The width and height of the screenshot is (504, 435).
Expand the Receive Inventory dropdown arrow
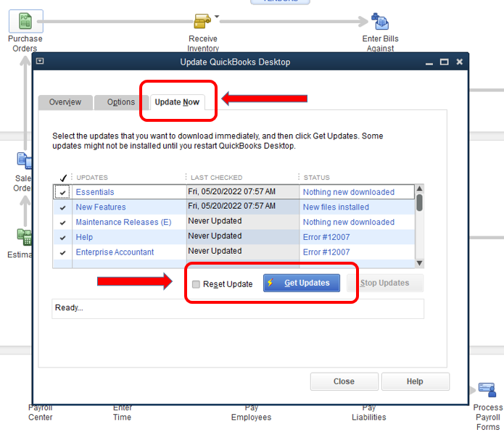point(217,17)
